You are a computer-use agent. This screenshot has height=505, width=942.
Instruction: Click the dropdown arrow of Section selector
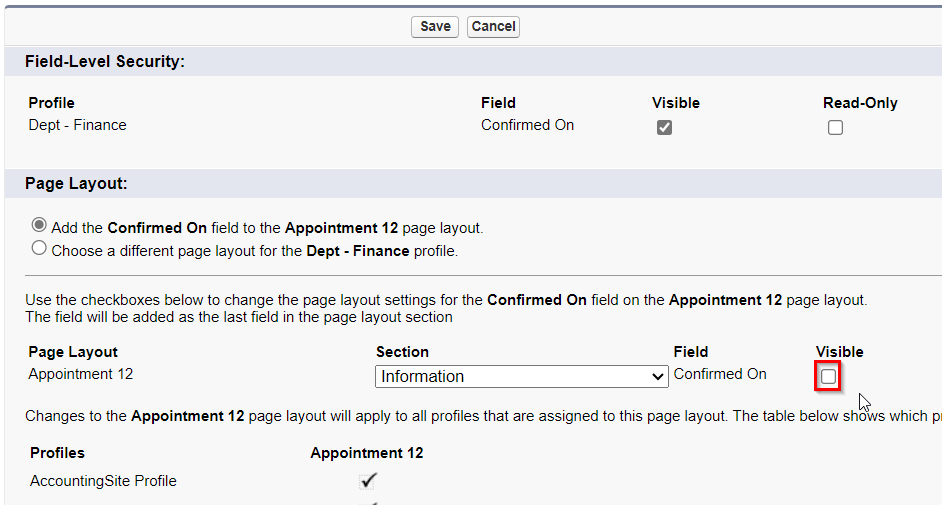657,377
